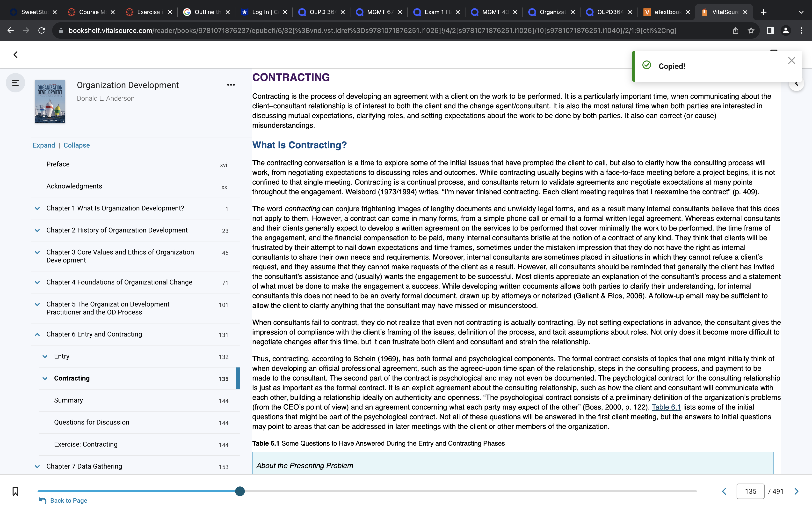The width and height of the screenshot is (812, 508).
Task: Reload the page
Action: [42, 30]
